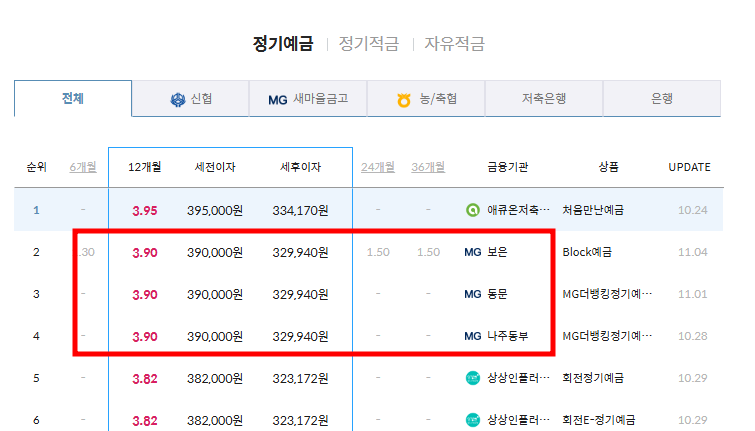The width and height of the screenshot is (755, 431).
Task: Sort by 36개월 column link
Action: [428, 167]
